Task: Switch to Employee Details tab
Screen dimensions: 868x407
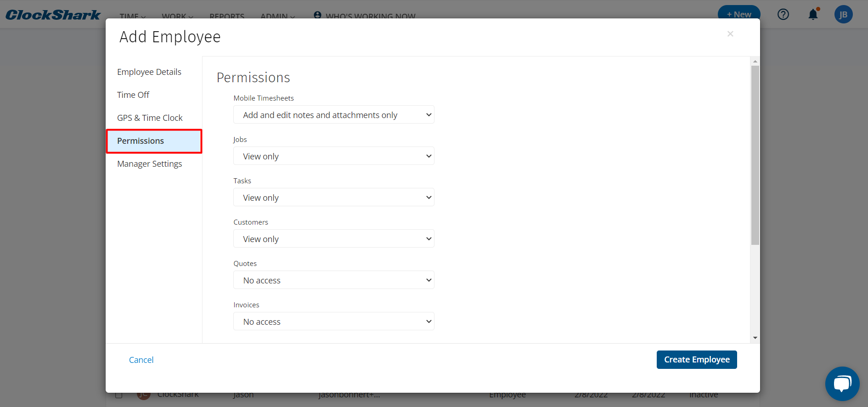Action: (x=149, y=72)
